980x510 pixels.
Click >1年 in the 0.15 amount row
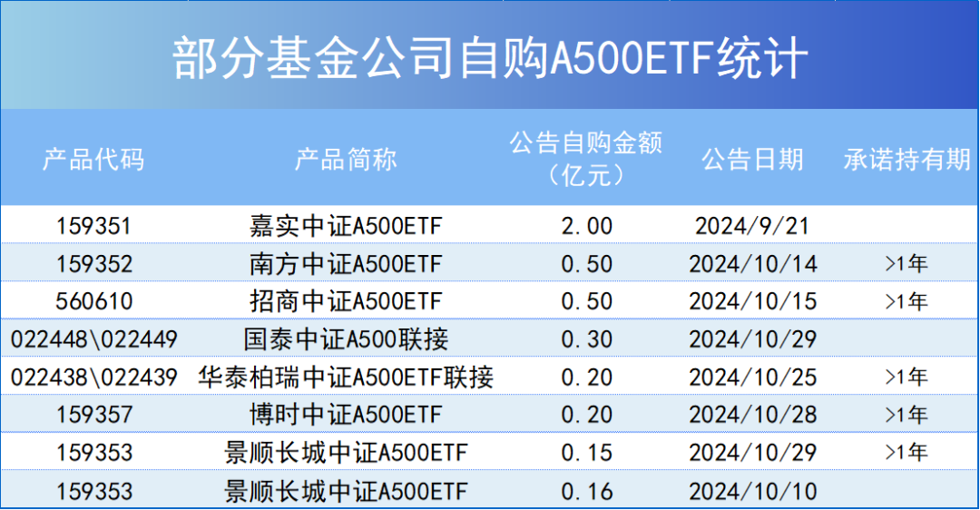(x=906, y=453)
